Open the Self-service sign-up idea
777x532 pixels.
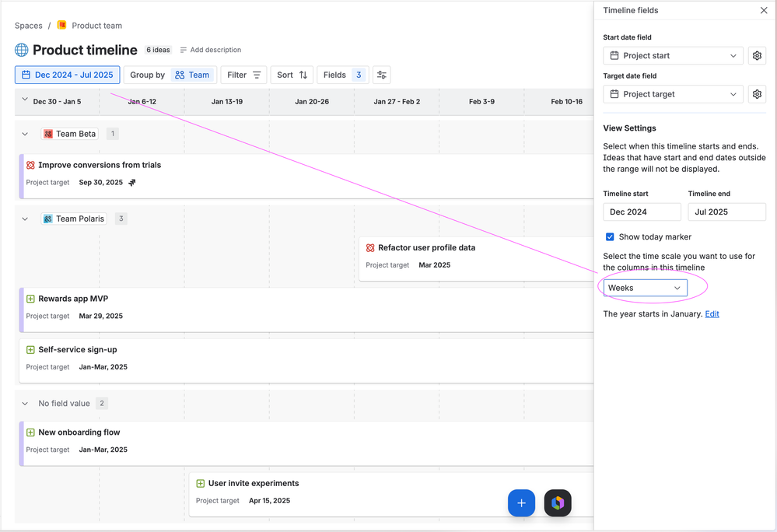pos(78,350)
